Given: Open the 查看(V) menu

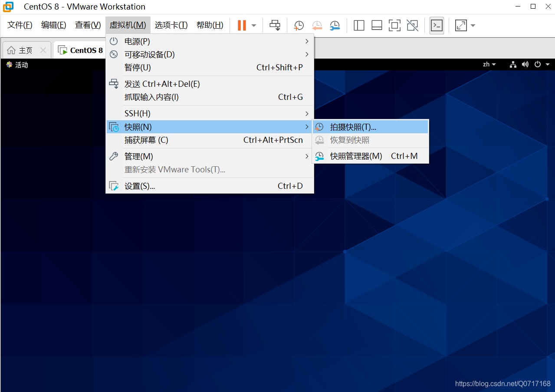Looking at the screenshot, I should (x=88, y=25).
